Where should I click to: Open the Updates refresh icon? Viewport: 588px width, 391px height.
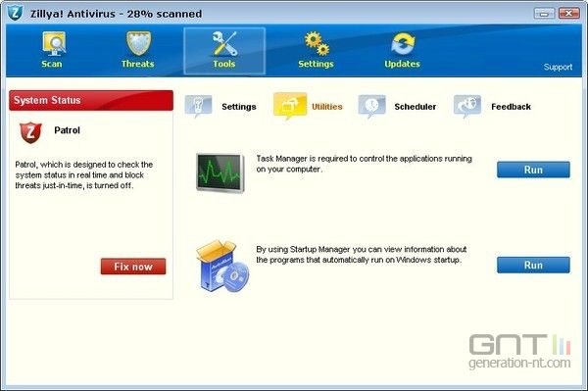point(403,43)
